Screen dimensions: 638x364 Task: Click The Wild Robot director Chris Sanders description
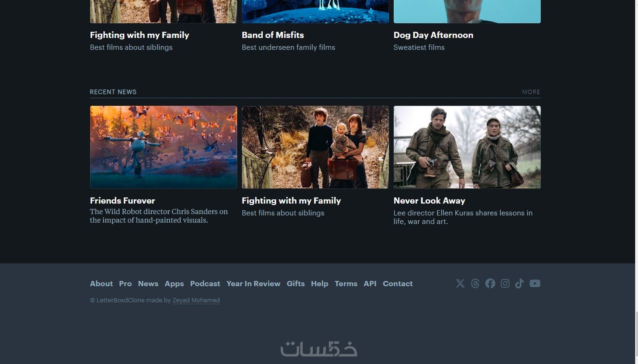[x=159, y=216]
